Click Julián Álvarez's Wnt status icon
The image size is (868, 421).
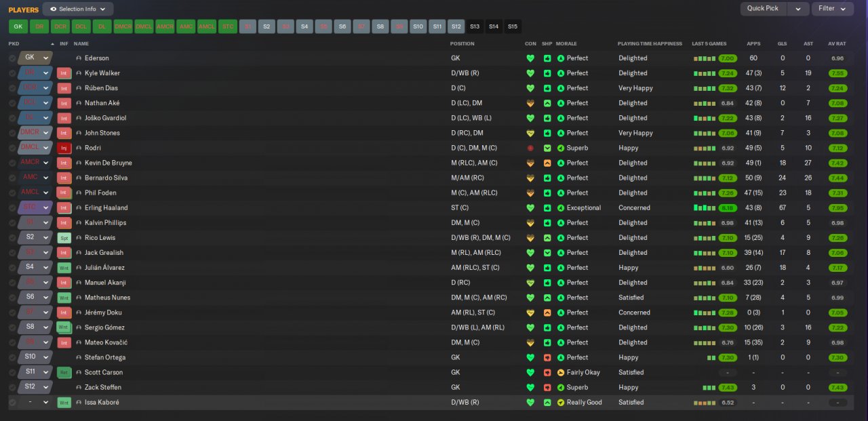coord(64,268)
